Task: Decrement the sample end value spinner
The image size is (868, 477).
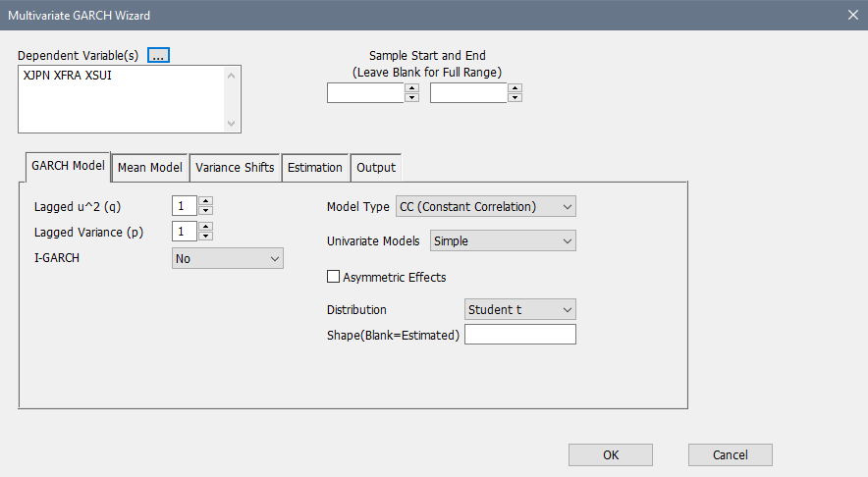Action: [x=515, y=97]
